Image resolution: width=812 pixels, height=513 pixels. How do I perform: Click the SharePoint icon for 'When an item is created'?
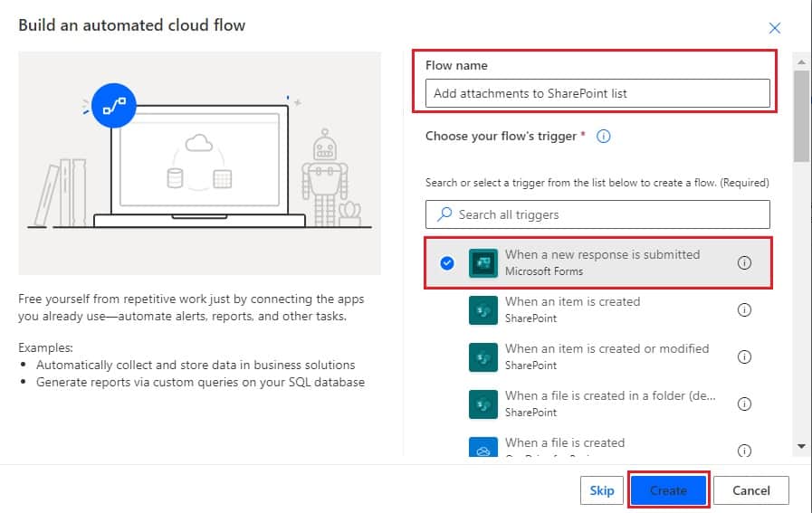coord(483,310)
